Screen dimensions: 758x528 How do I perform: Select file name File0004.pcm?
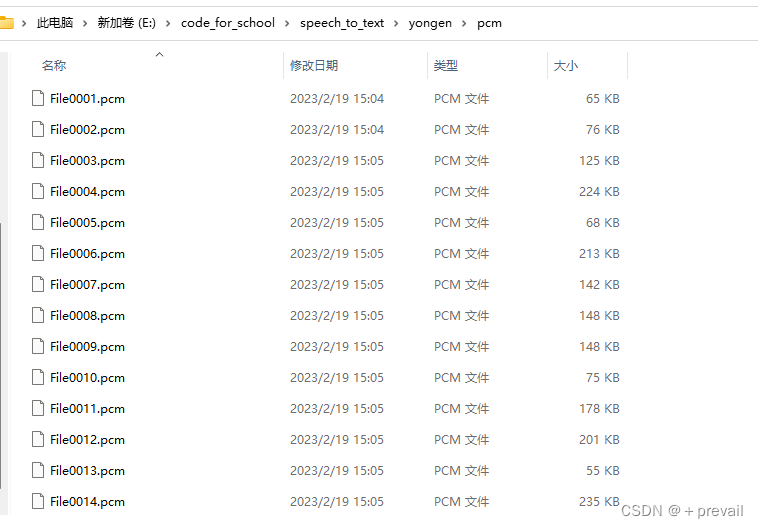(87, 191)
